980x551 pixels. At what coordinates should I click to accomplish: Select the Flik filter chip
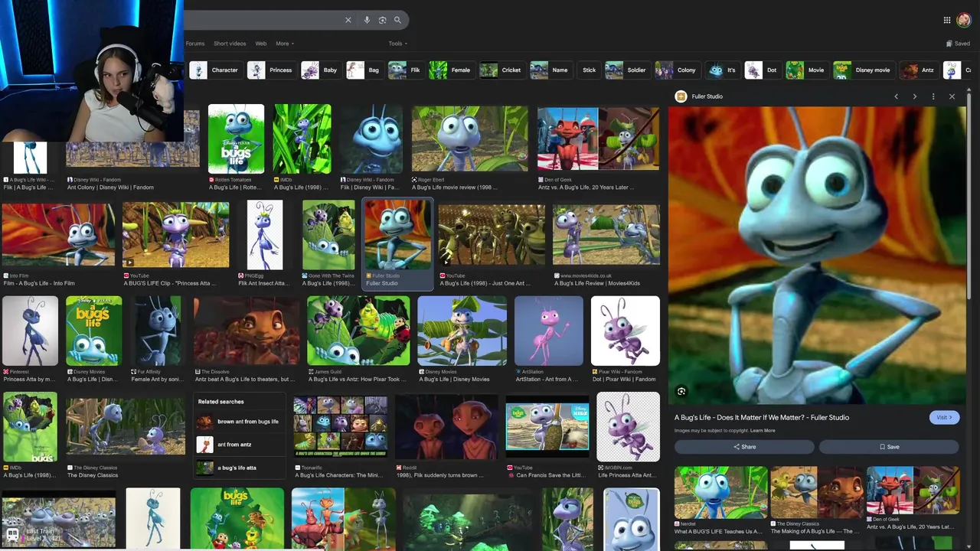click(406, 70)
